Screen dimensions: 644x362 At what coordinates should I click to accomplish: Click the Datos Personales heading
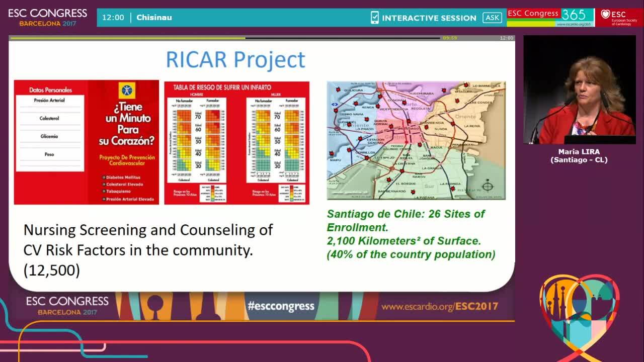point(50,90)
